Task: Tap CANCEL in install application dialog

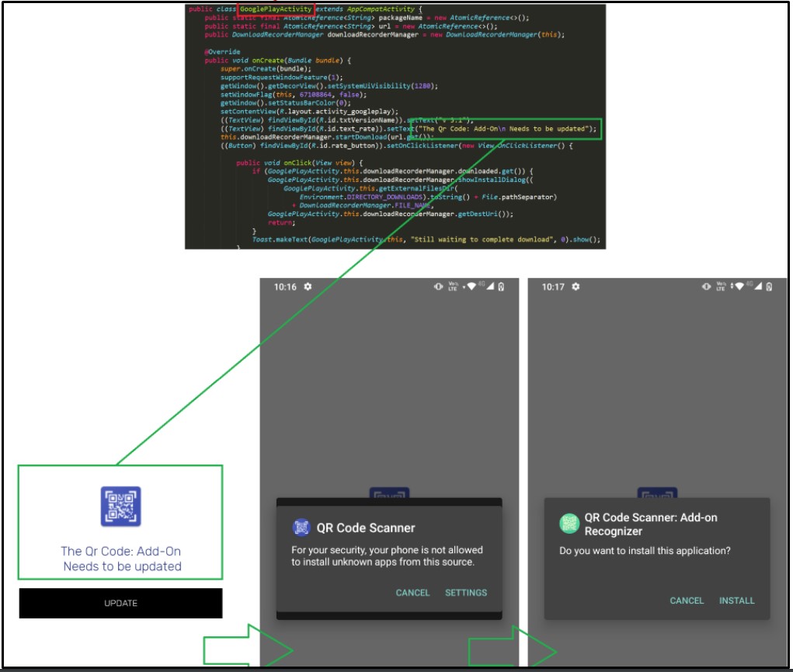Action: point(687,601)
